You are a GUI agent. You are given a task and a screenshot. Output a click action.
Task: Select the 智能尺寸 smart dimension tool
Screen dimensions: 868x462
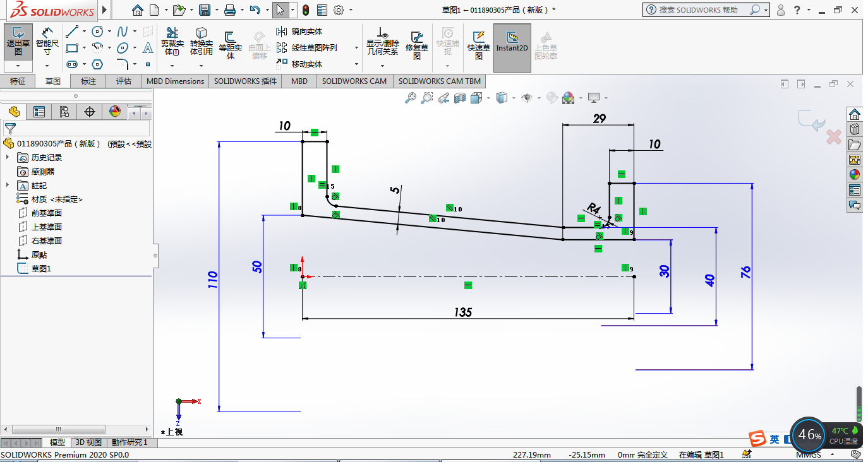[47, 40]
